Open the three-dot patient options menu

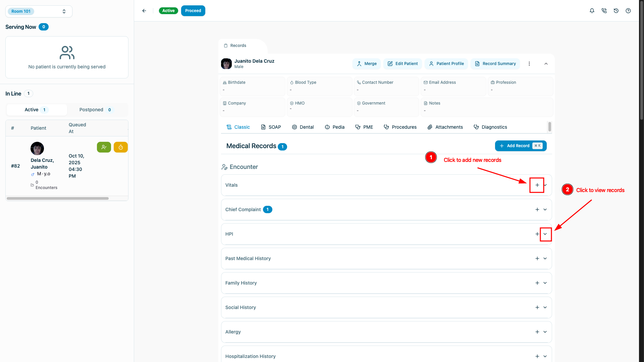coord(529,64)
